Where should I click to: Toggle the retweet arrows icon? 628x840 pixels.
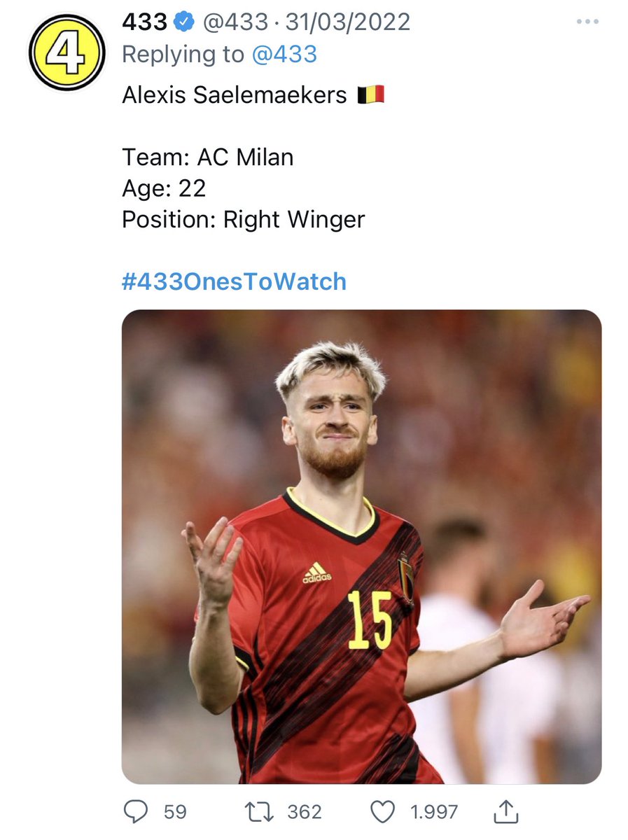[x=260, y=812]
